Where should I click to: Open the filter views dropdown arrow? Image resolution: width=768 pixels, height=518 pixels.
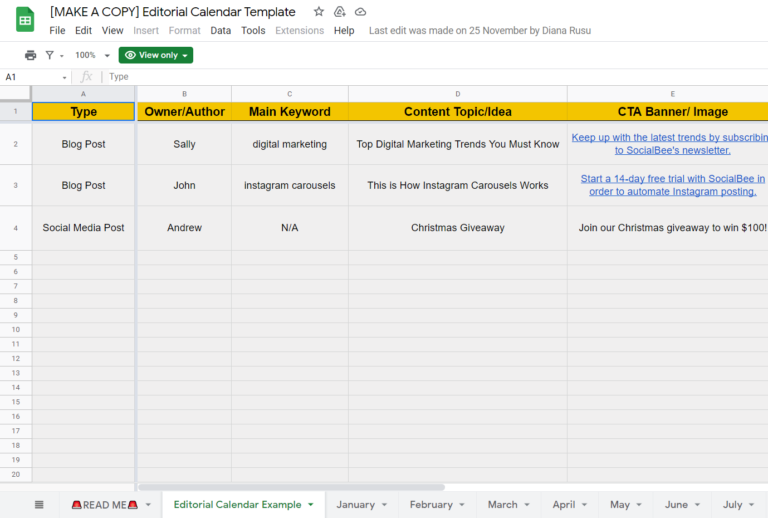[62, 56]
